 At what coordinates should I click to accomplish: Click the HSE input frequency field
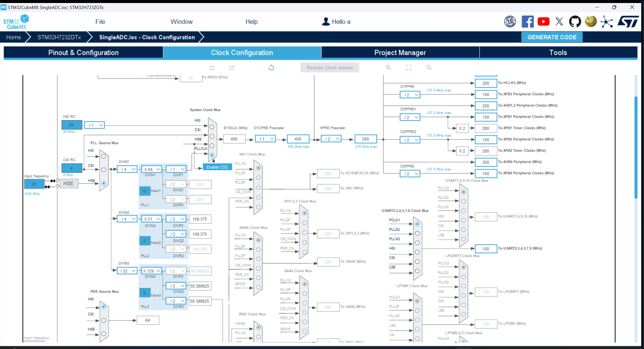coord(34,184)
